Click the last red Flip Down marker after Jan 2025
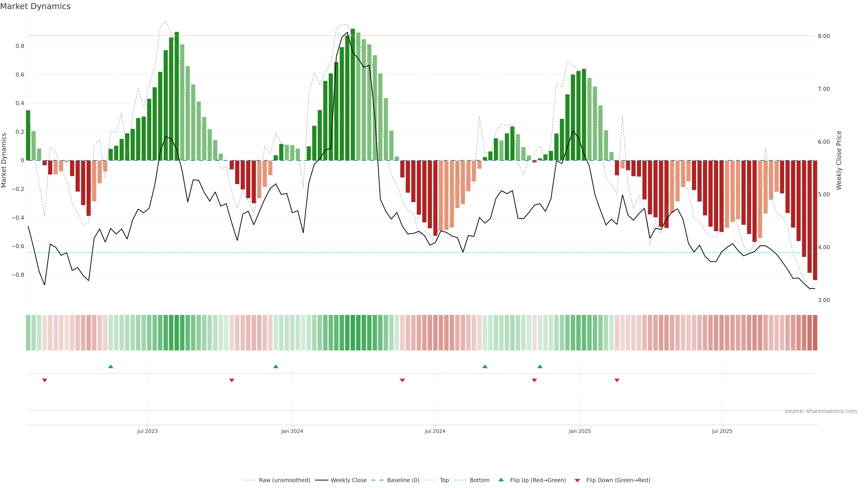 point(617,380)
